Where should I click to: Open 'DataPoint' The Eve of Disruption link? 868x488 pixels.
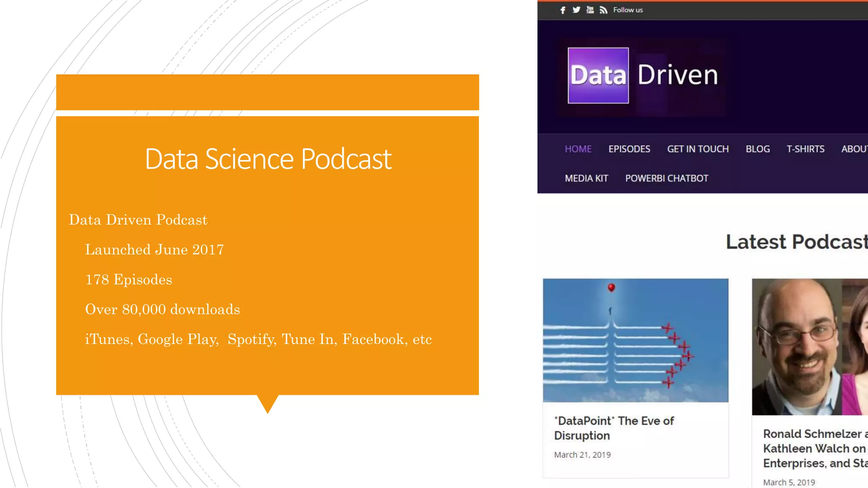coord(614,428)
